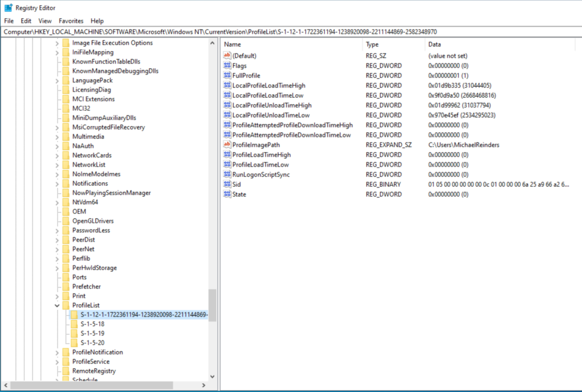Viewport: 582px width, 392px height.
Task: Select the OpenGLDrivers folder icon
Action: [x=66, y=221]
